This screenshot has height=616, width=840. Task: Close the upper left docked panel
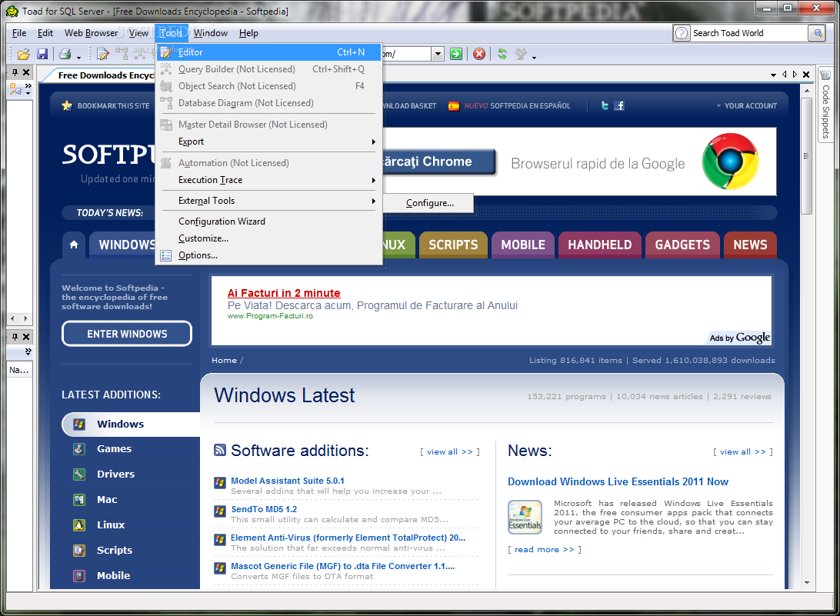[25, 72]
